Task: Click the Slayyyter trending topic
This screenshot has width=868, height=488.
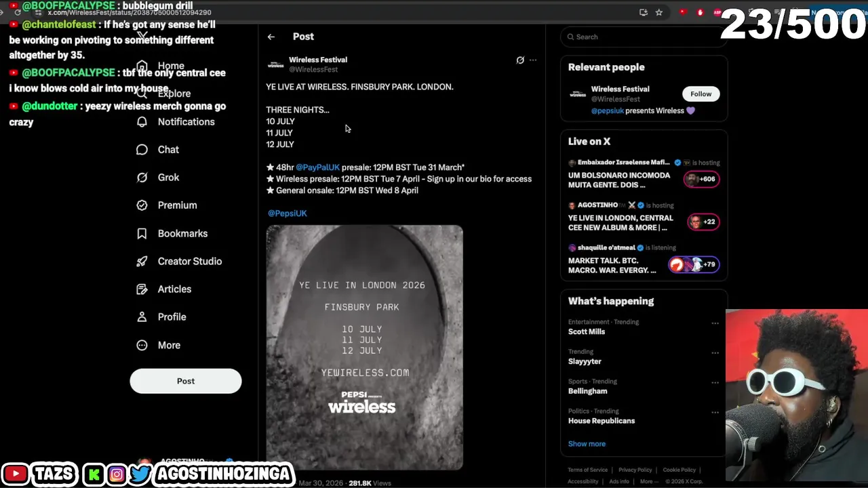Action: [585, 362]
